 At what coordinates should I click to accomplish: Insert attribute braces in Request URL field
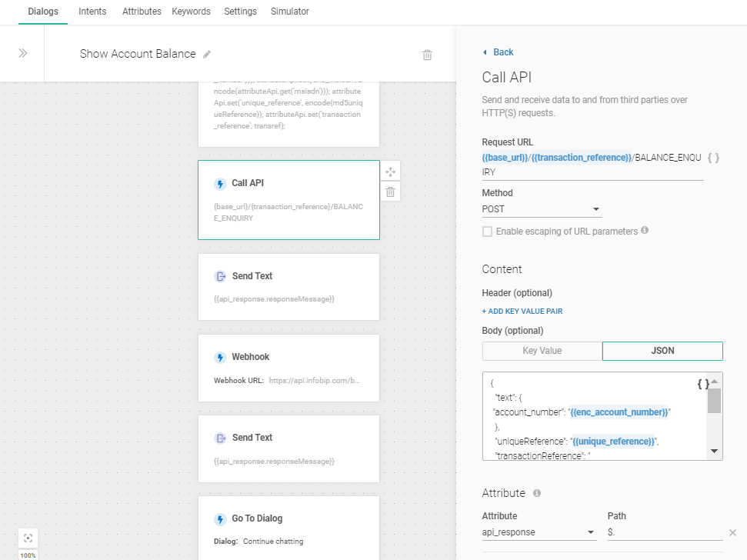713,158
